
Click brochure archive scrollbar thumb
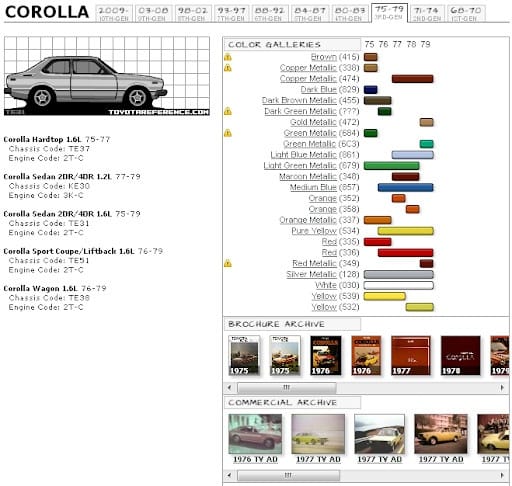[287, 388]
